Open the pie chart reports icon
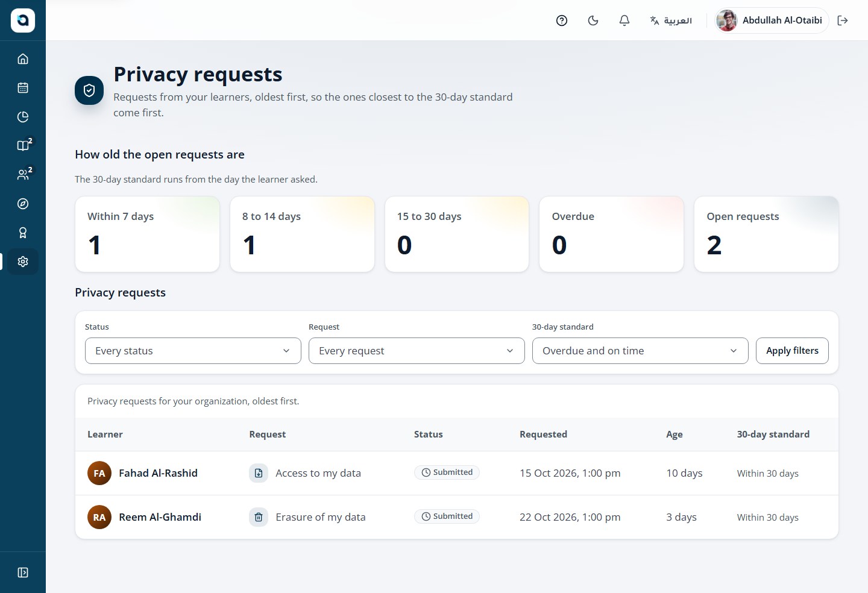The width and height of the screenshot is (868, 593). click(x=23, y=117)
